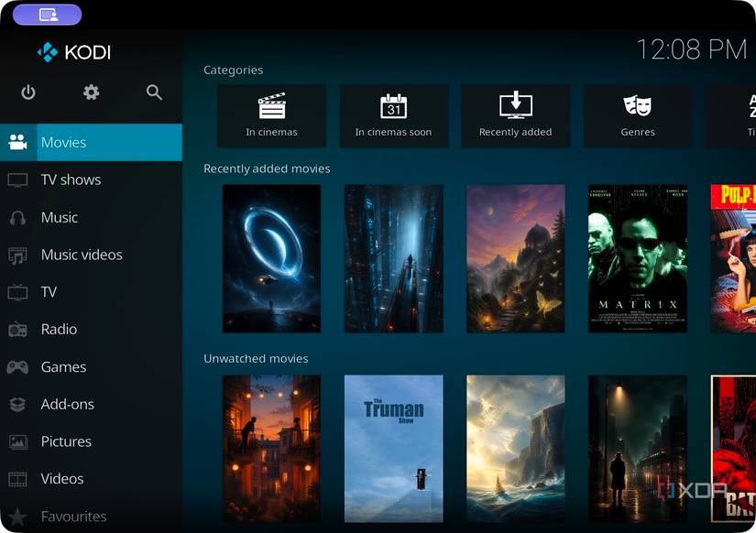This screenshot has height=533, width=756.
Task: Open the red Batman poster at row end
Action: coord(733,449)
